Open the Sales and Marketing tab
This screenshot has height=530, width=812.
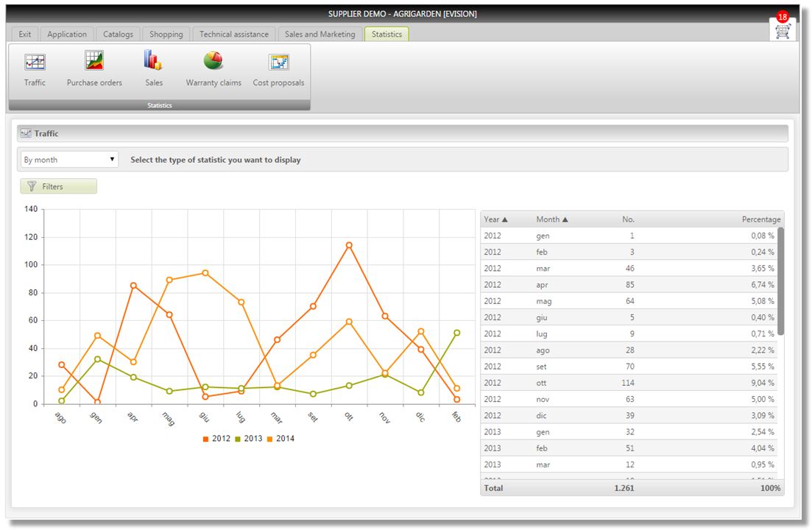coord(319,35)
